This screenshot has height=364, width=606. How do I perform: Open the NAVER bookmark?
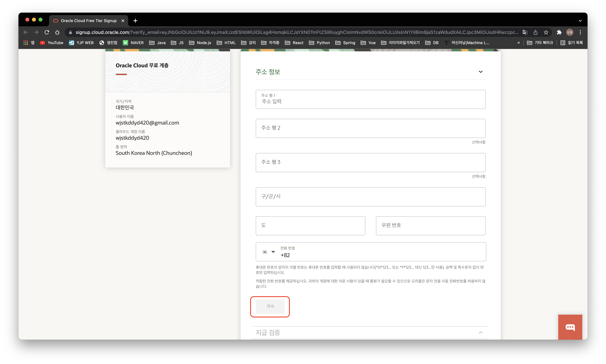pos(133,43)
